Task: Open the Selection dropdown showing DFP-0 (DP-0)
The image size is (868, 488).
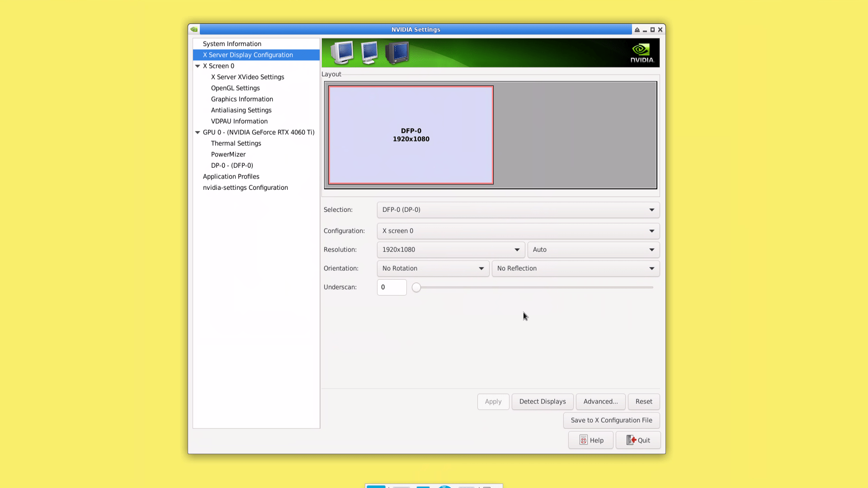Action: 518,210
